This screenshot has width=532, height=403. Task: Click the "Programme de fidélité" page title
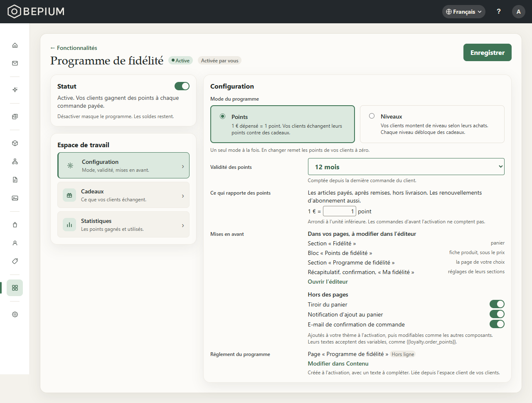pyautogui.click(x=107, y=61)
